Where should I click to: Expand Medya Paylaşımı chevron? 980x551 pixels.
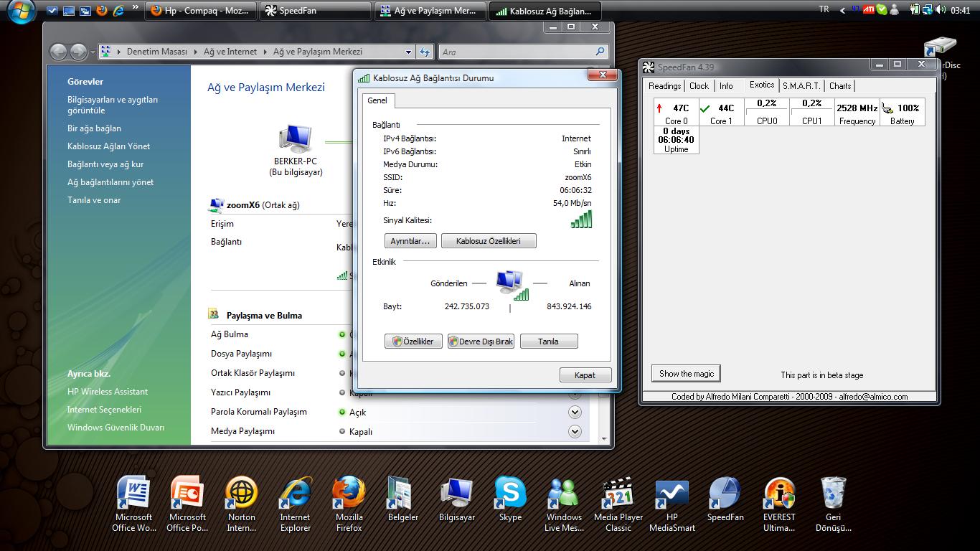click(x=575, y=432)
